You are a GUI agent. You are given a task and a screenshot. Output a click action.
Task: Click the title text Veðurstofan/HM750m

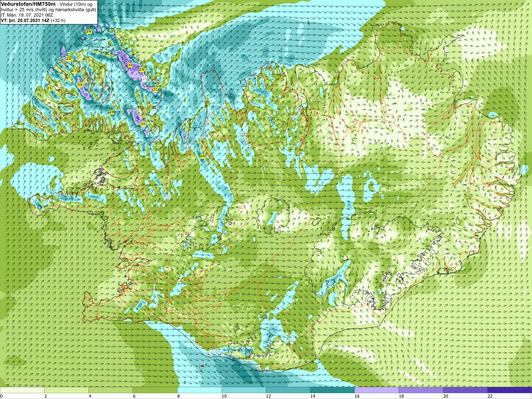tap(28, 4)
